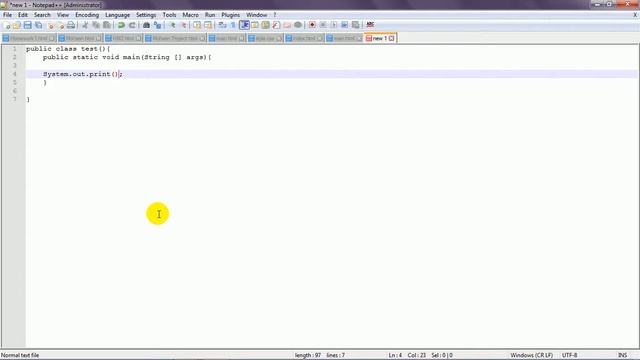Click the Close document toolbar icon
This screenshot has height=360, width=640.
click(x=51, y=25)
